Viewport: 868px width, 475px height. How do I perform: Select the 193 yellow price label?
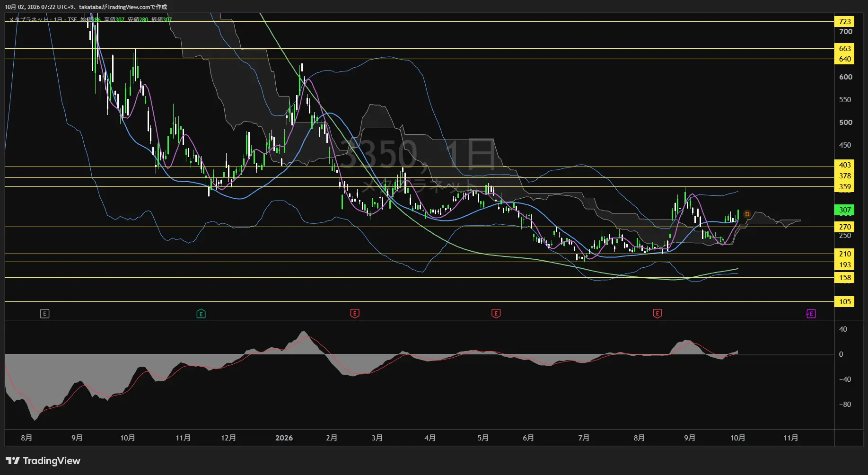pos(845,265)
